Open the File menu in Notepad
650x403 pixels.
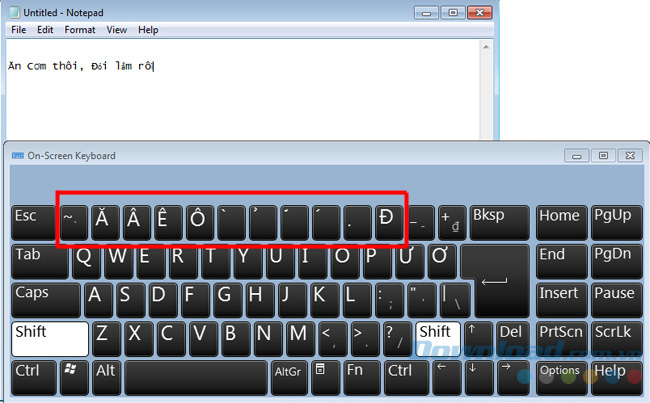[x=18, y=30]
